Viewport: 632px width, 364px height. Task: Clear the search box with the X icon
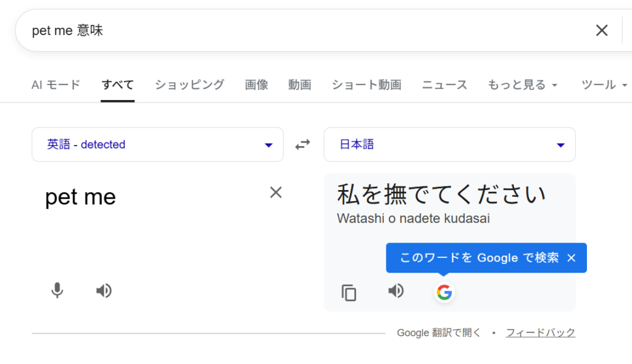(x=602, y=30)
